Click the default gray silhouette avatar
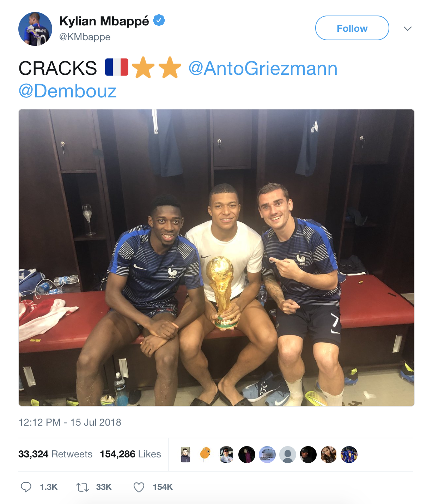Viewport: 433px width, 504px height. click(x=288, y=455)
